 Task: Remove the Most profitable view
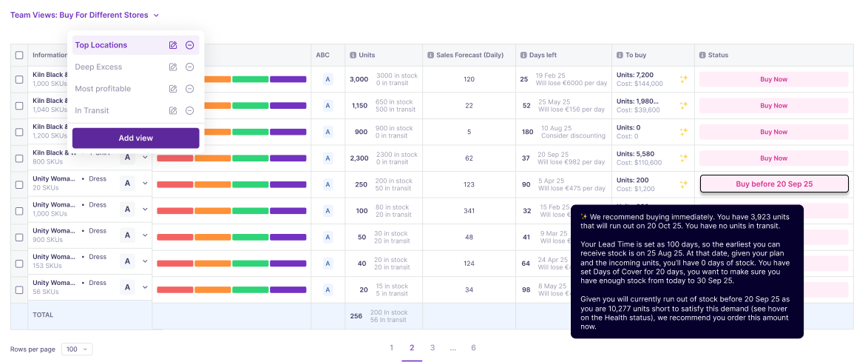click(189, 89)
